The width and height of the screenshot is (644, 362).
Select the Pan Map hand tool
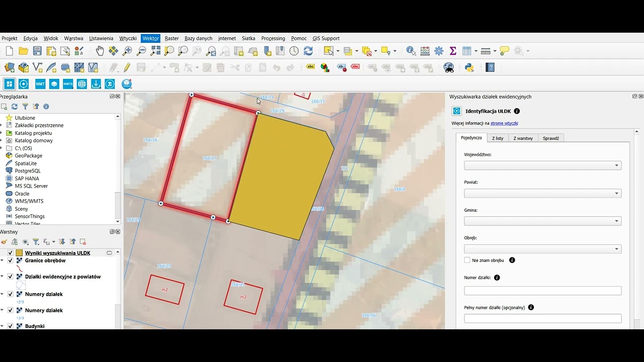click(100, 51)
